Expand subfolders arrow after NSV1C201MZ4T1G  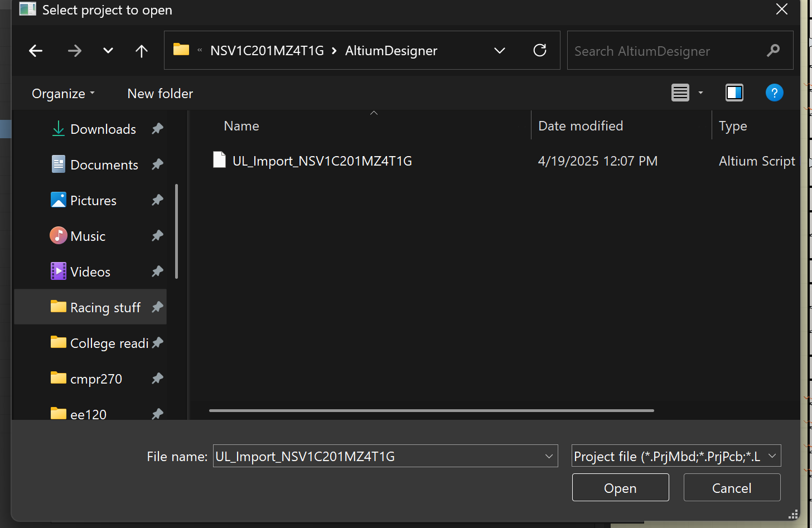[x=334, y=51]
